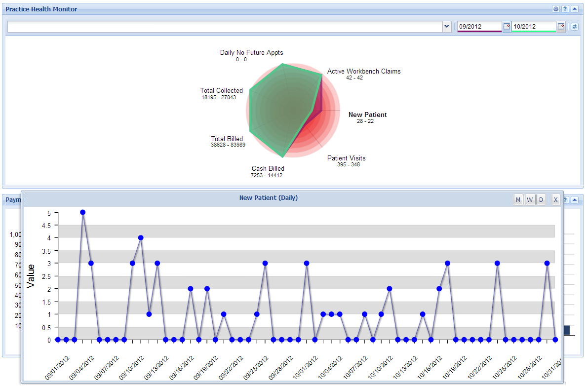The image size is (588, 386).
Task: Refresh the health monitor chart
Action: click(575, 27)
